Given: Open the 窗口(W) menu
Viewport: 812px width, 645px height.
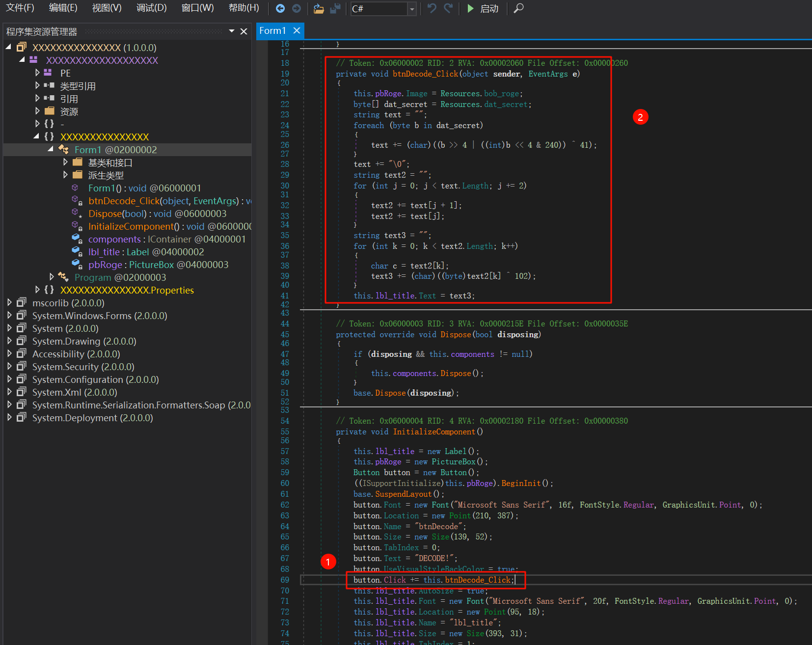Looking at the screenshot, I should [197, 8].
